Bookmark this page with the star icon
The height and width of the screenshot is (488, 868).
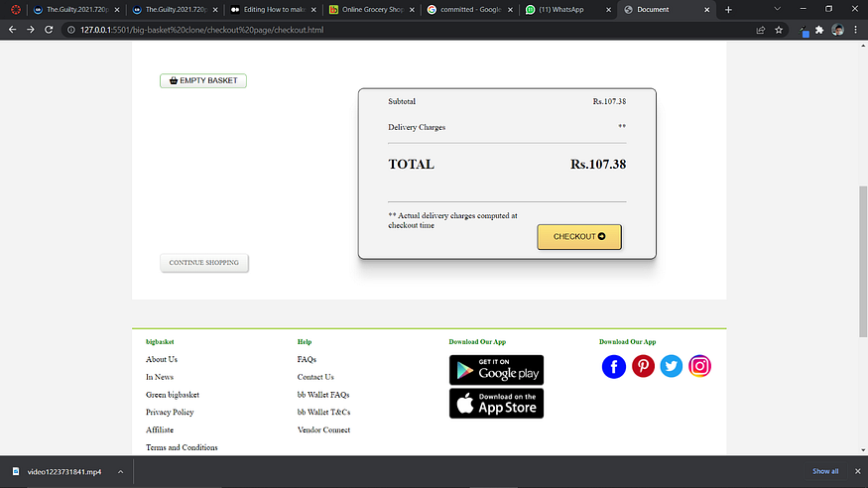point(779,30)
